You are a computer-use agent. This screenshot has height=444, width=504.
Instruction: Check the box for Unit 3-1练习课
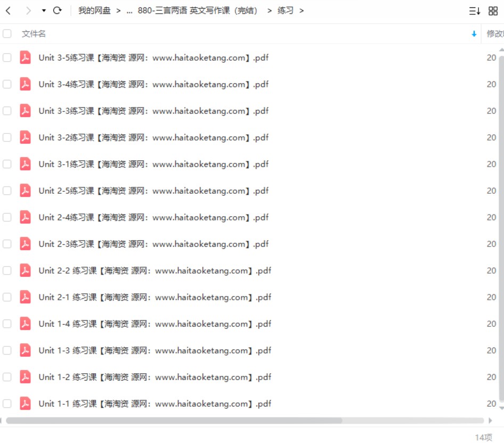pyautogui.click(x=7, y=165)
